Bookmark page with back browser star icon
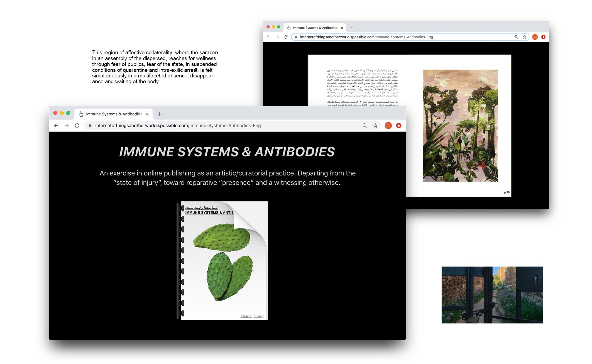 [x=525, y=37]
